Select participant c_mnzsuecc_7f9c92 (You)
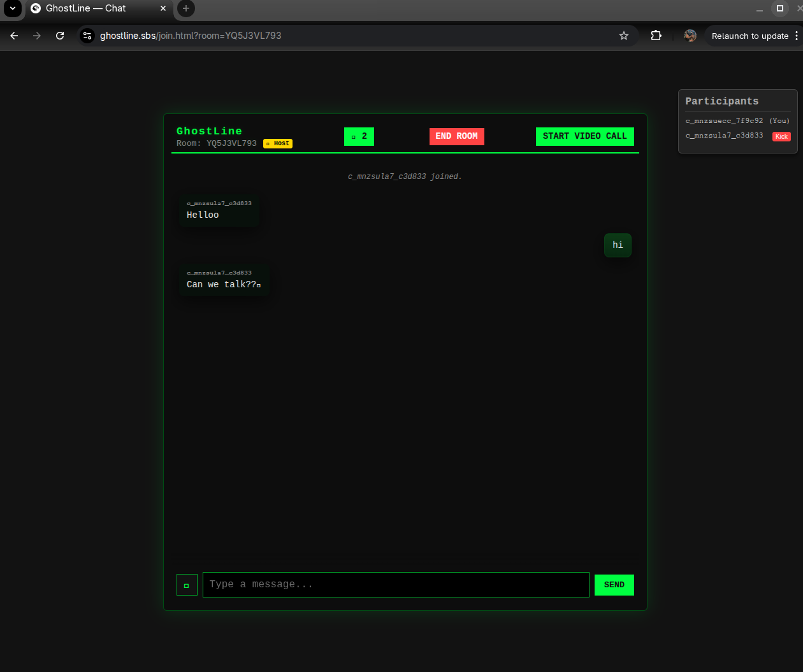The image size is (803, 672). (x=737, y=120)
